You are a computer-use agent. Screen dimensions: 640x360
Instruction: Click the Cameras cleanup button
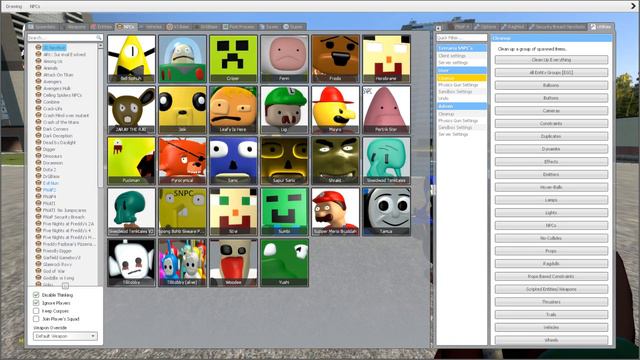click(551, 111)
